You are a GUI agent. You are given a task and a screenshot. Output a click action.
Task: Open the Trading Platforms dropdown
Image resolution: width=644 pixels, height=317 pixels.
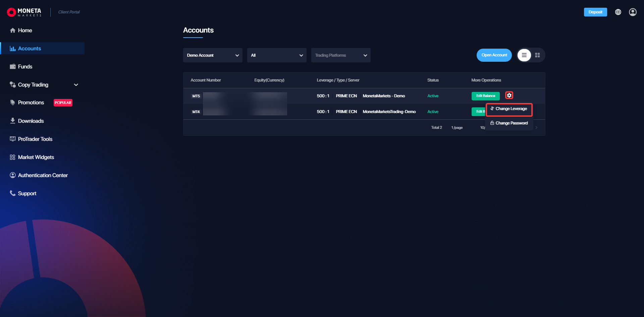341,55
